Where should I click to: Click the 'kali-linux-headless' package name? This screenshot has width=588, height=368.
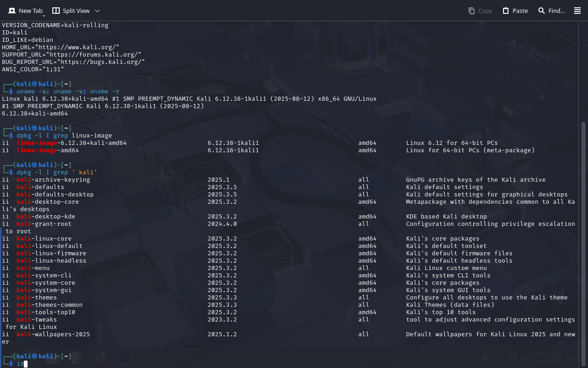[51, 261]
